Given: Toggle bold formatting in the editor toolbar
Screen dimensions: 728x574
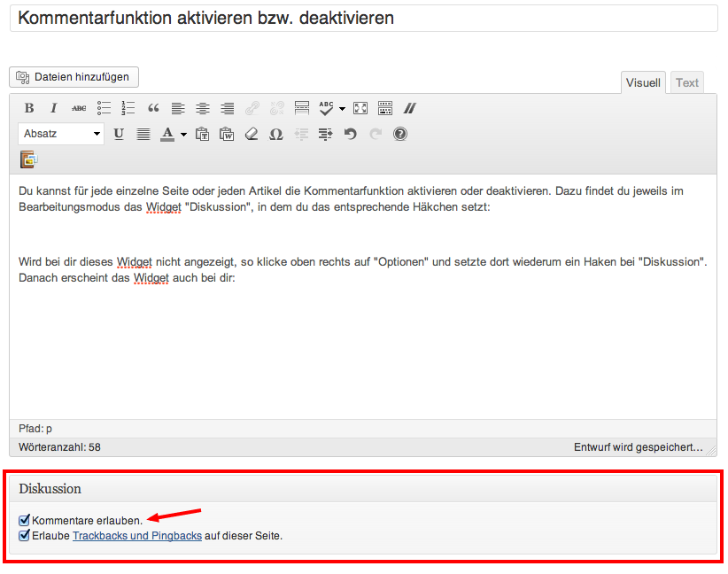Looking at the screenshot, I should coord(29,108).
